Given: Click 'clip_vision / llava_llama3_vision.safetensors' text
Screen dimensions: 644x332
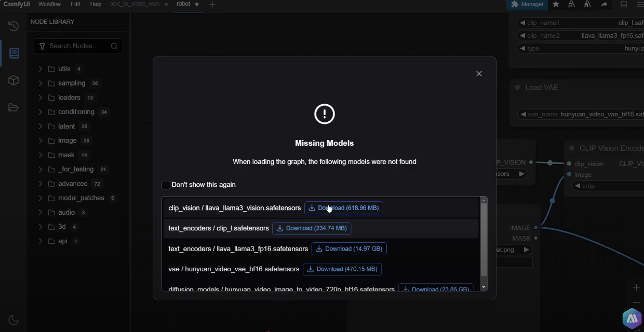Looking at the screenshot, I should pos(235,208).
